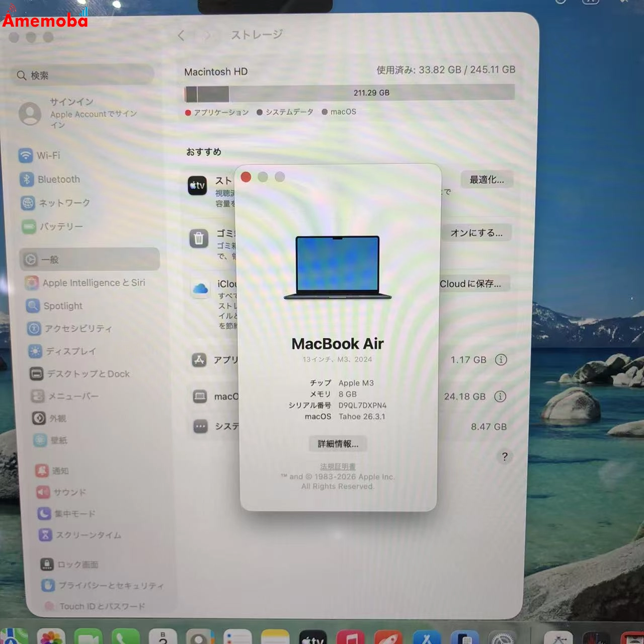This screenshot has height=644, width=644.
Task: Select ネットワーク in the settings sidebar
Action: [55, 203]
